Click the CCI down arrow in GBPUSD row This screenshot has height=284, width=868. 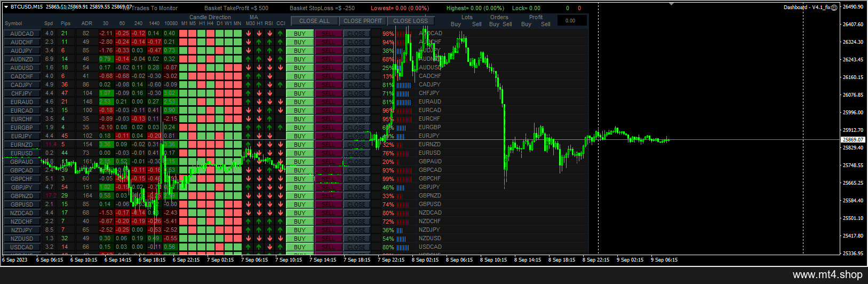point(280,204)
